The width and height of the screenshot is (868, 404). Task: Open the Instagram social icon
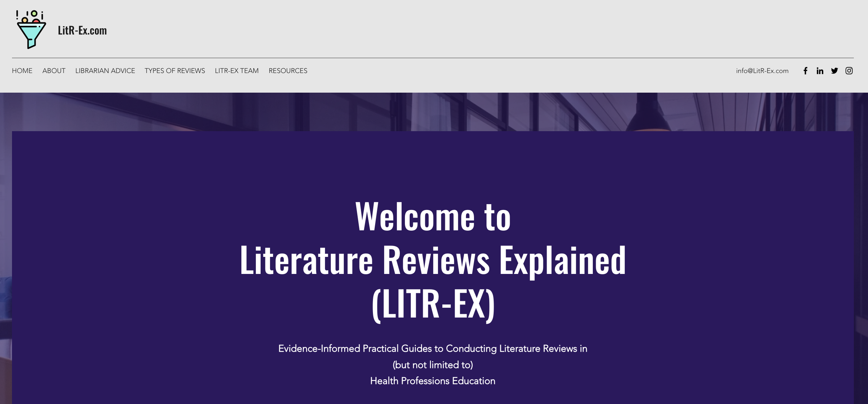(849, 71)
